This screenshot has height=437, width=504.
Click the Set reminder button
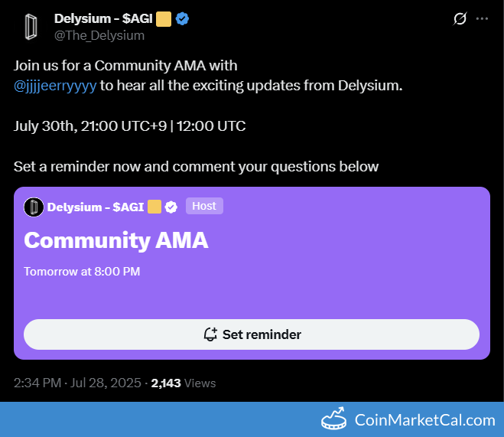(x=252, y=334)
